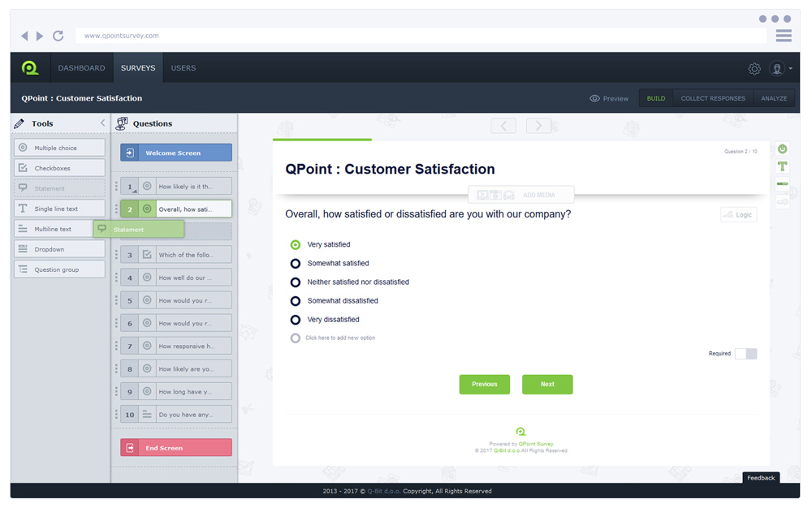The height and width of the screenshot is (508, 812).
Task: Reload the page with refresh icon
Action: [58, 36]
